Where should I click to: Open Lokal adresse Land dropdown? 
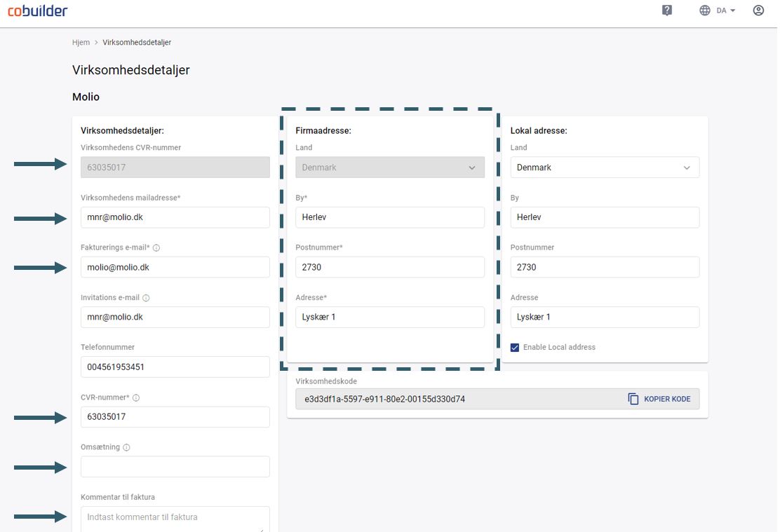605,168
